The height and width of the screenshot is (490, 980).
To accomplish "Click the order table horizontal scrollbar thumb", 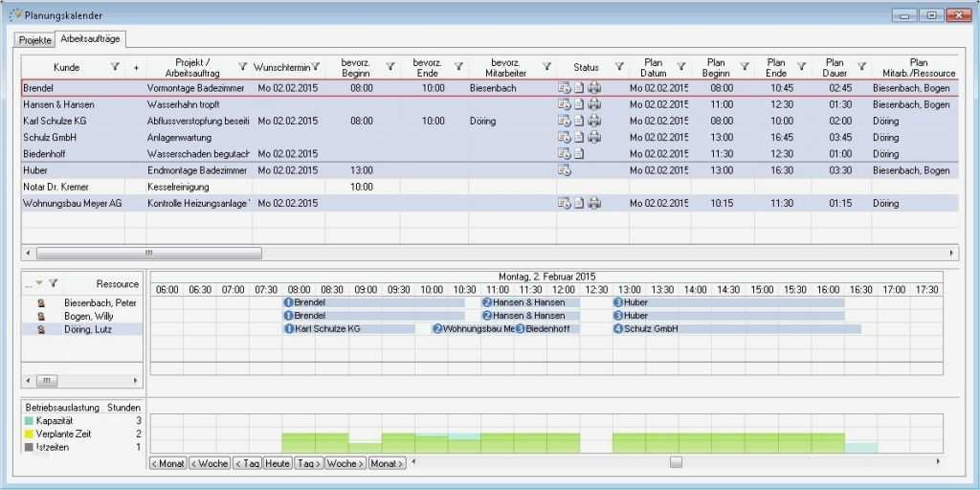I will tap(148, 253).
